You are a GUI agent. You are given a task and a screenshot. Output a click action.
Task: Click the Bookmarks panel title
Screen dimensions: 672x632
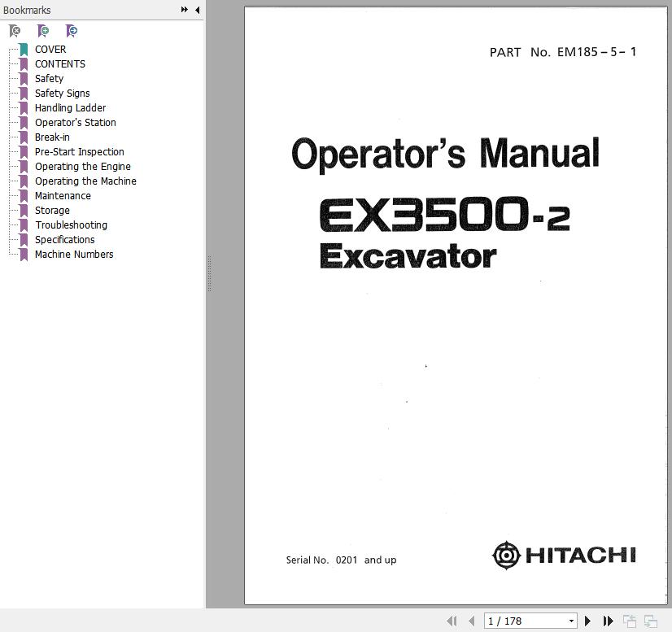coord(27,10)
